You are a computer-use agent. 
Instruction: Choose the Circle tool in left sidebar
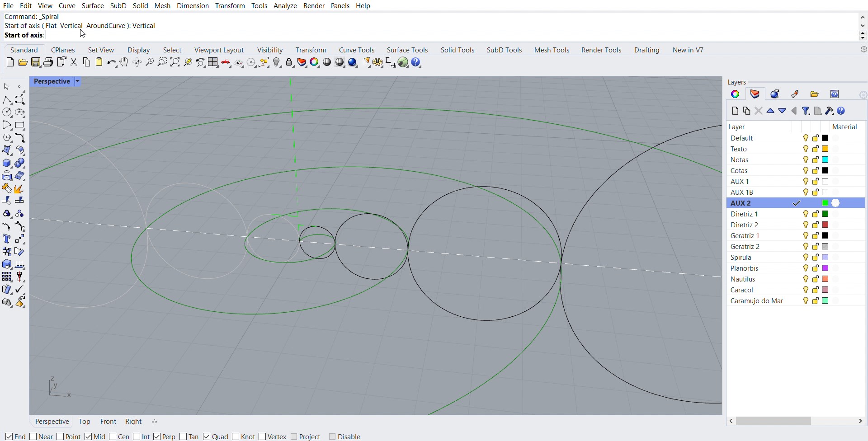[7, 112]
